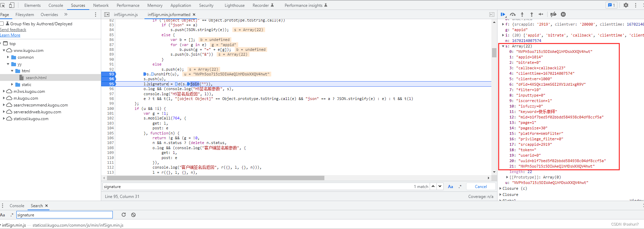This screenshot has height=229, width=644.
Task: Select searchrecommend.kugou.com in tree
Action: point(41,105)
